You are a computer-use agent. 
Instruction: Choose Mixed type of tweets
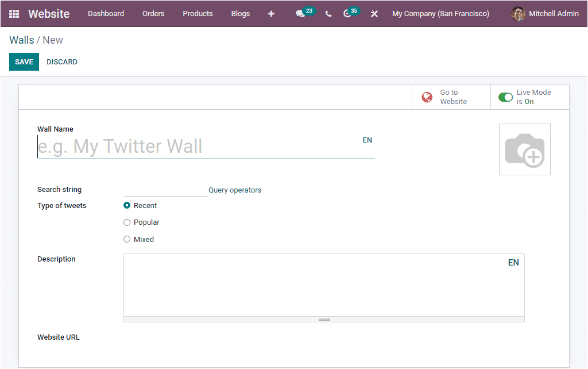click(x=126, y=239)
